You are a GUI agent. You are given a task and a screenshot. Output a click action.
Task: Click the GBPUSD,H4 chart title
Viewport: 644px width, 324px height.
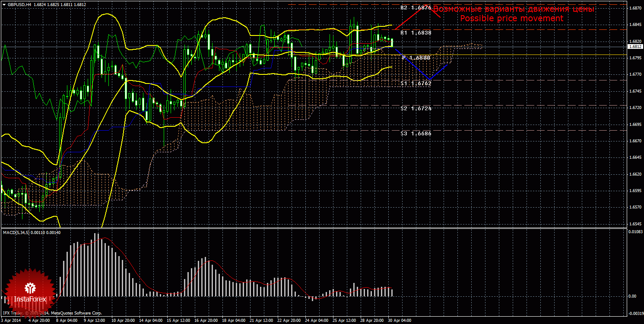(19, 4)
